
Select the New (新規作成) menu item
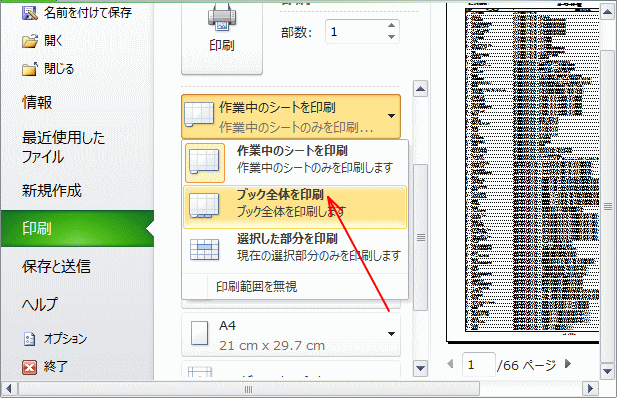[x=52, y=191]
